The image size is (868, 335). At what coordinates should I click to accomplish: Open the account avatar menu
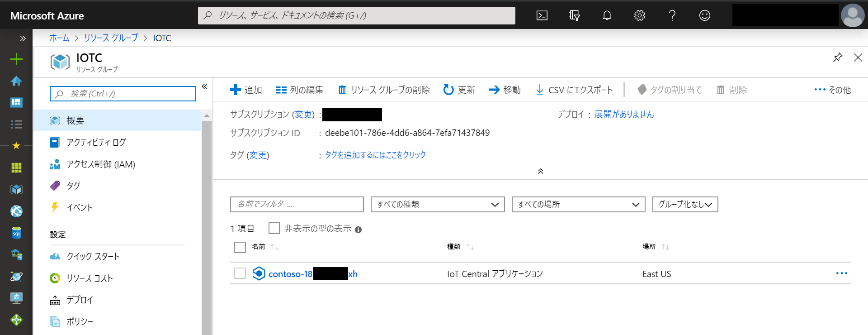(853, 15)
